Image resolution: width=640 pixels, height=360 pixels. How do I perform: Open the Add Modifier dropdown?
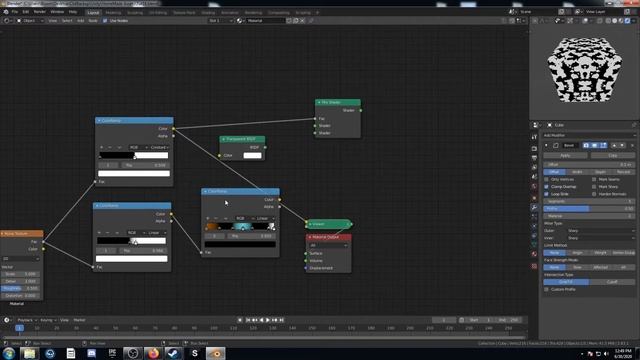coord(589,135)
